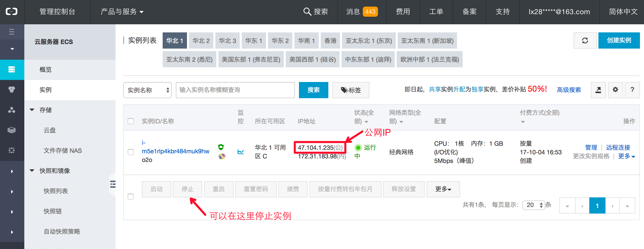Select the 华东 1 region tab

pos(254,40)
